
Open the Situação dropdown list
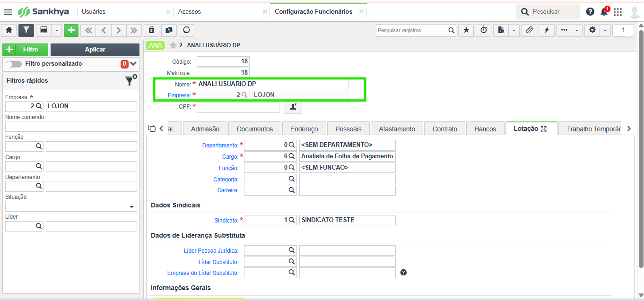(131, 207)
